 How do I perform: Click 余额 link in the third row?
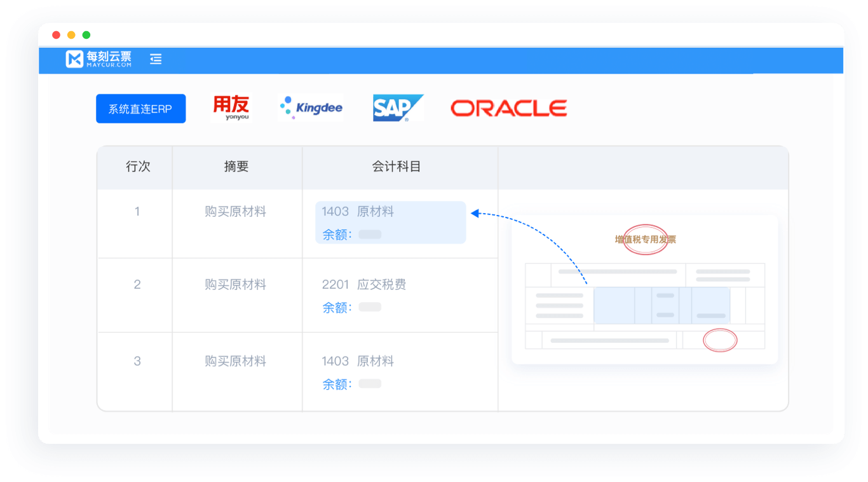coord(337,384)
